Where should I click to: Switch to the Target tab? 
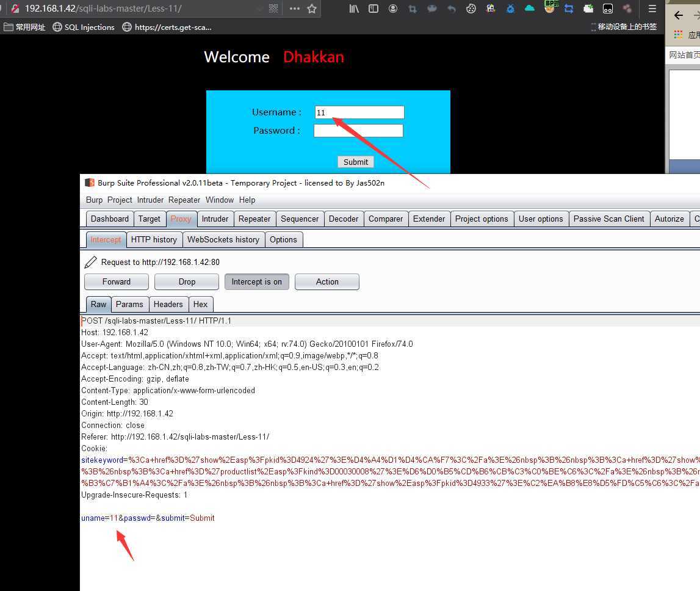click(x=150, y=219)
